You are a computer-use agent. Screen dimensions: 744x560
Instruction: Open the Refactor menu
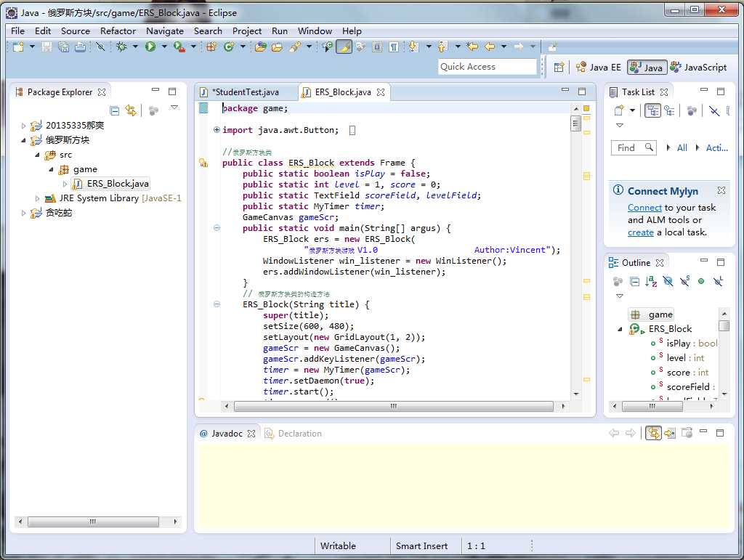(x=118, y=31)
